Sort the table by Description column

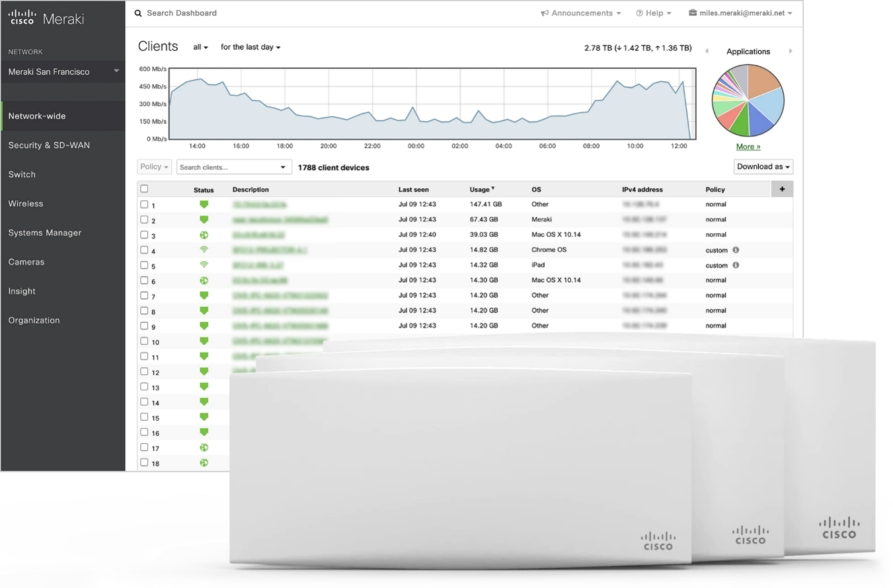pos(251,190)
